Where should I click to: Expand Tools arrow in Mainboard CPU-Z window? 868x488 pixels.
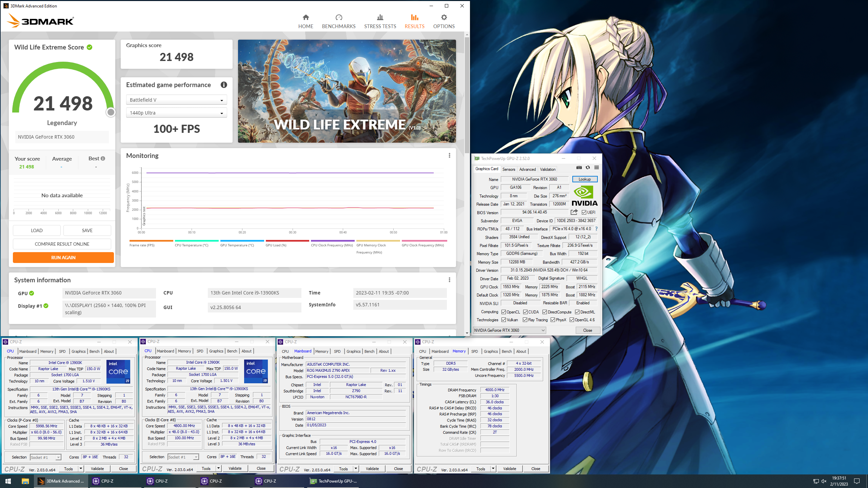point(356,469)
